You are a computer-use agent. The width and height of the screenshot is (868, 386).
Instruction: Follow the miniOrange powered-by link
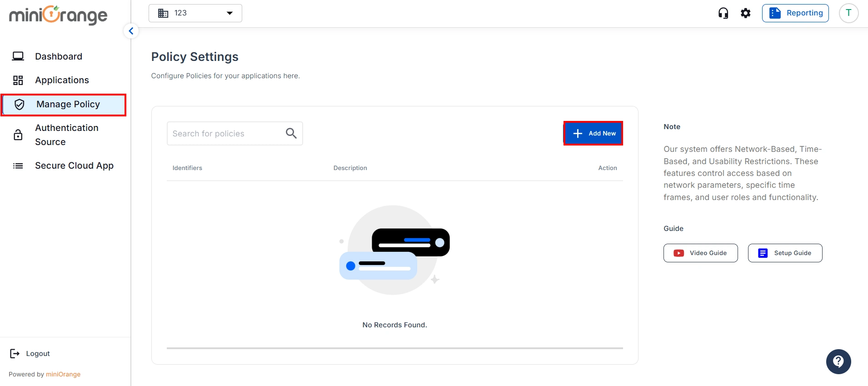tap(63, 374)
